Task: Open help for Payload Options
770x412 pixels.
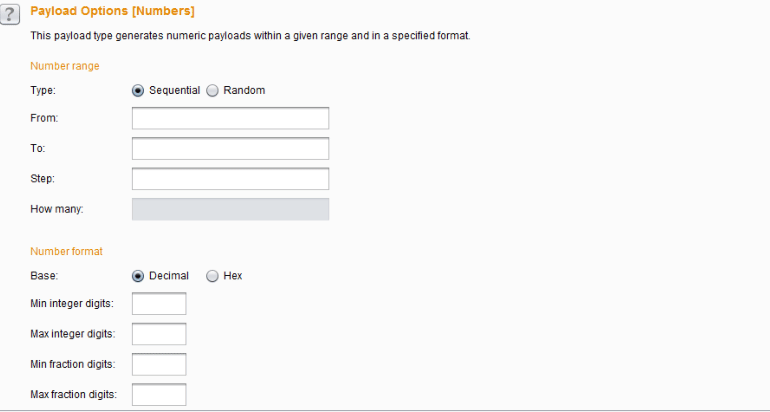Action: coord(9,14)
